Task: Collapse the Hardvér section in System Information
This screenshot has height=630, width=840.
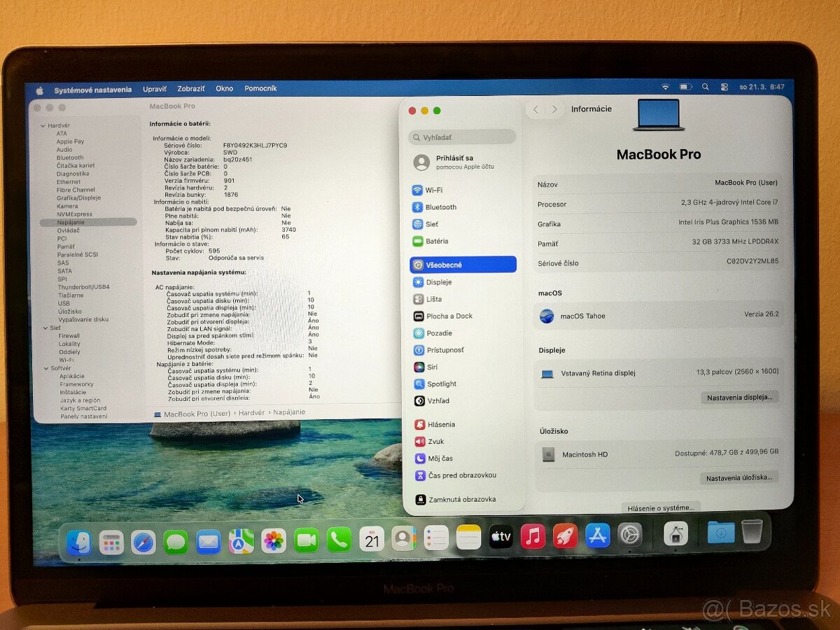Action: click(x=44, y=125)
